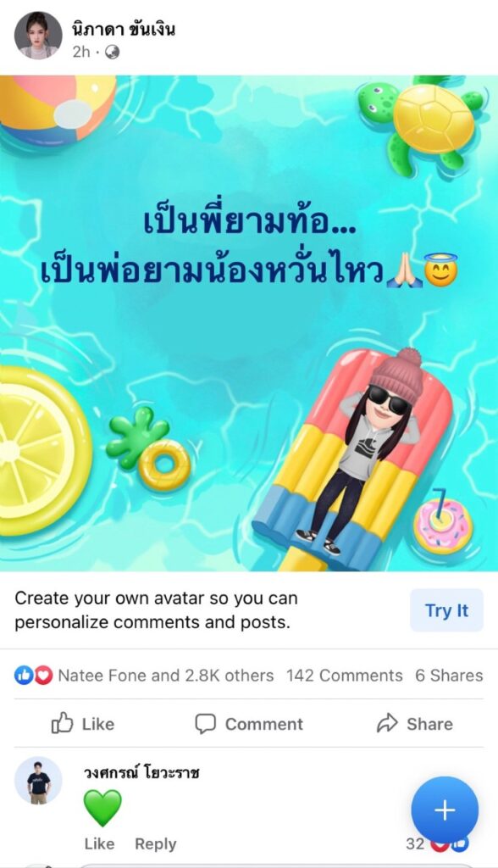The width and height of the screenshot is (498, 868).
Task: Open the Natee Fone and 2.8K others list
Action: [x=166, y=676]
